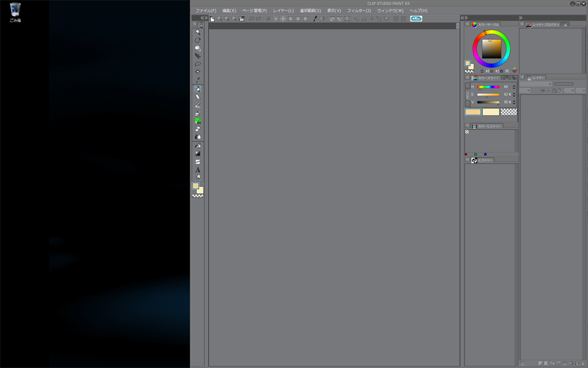Switch to the RGB color-space side tab
Viewport: 588px width, 368px height.
[467, 86]
